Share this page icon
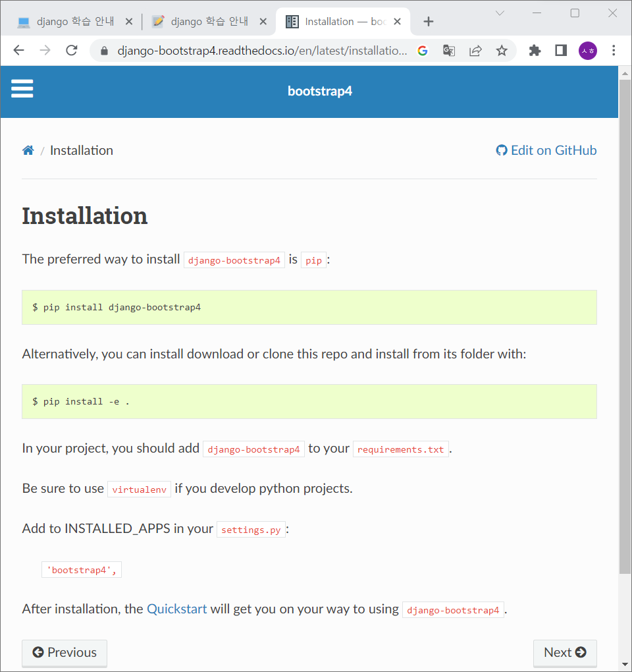Image resolution: width=632 pixels, height=672 pixels. [475, 51]
